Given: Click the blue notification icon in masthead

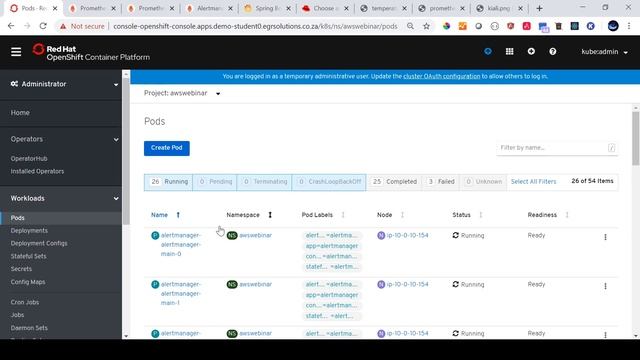Looking at the screenshot, I should tap(488, 51).
